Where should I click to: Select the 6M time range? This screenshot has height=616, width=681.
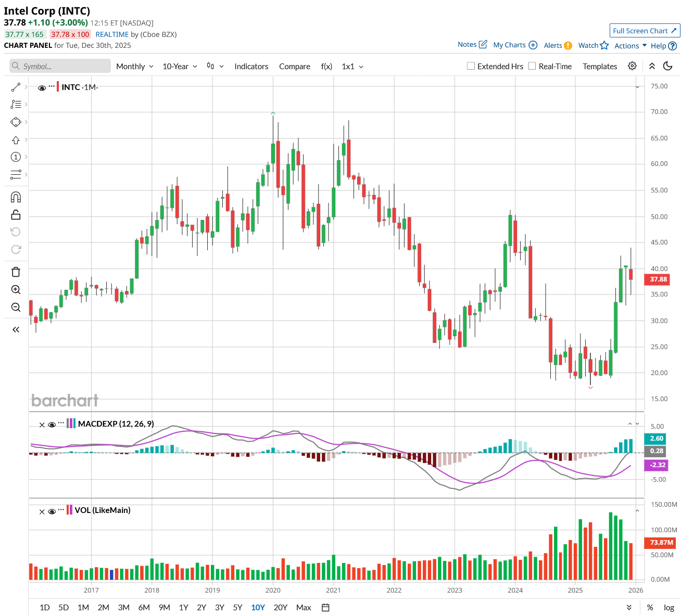(x=144, y=608)
